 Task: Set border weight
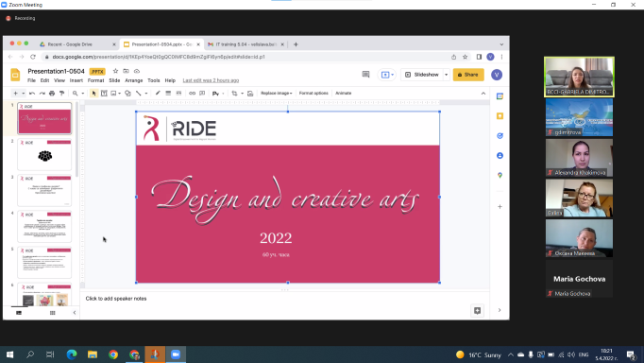[168, 94]
